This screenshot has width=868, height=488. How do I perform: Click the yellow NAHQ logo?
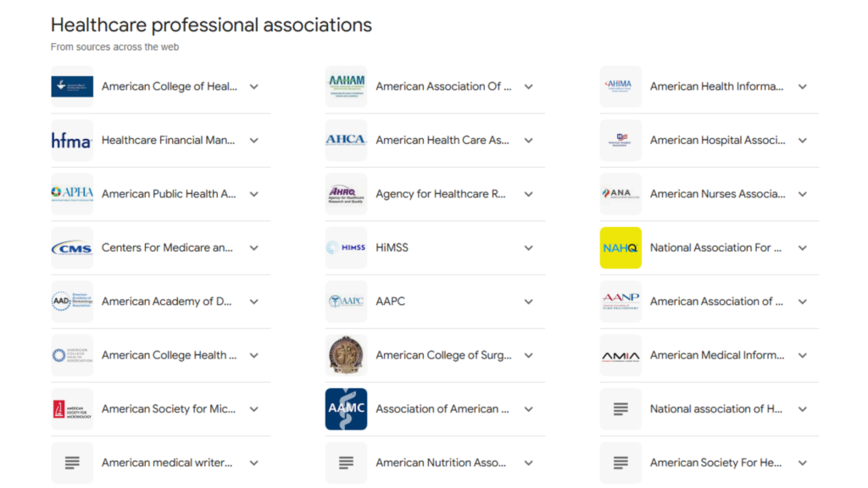[x=620, y=247]
